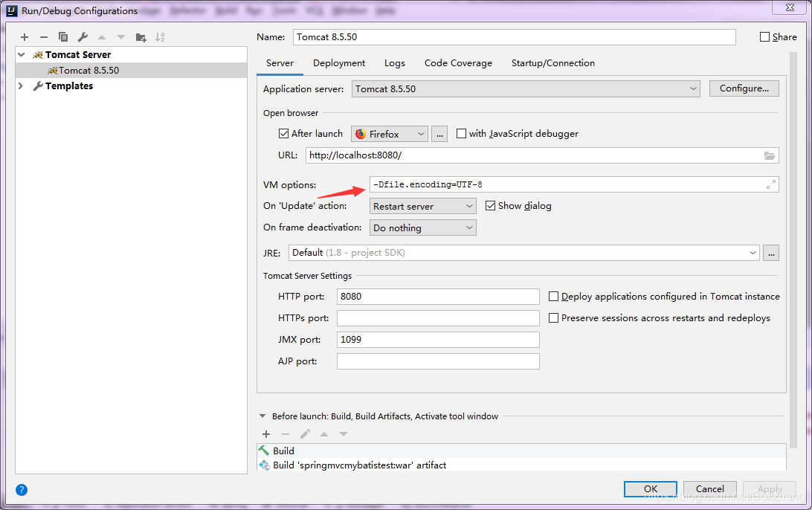Copy the selected configuration
The width and height of the screenshot is (812, 510).
[x=63, y=36]
